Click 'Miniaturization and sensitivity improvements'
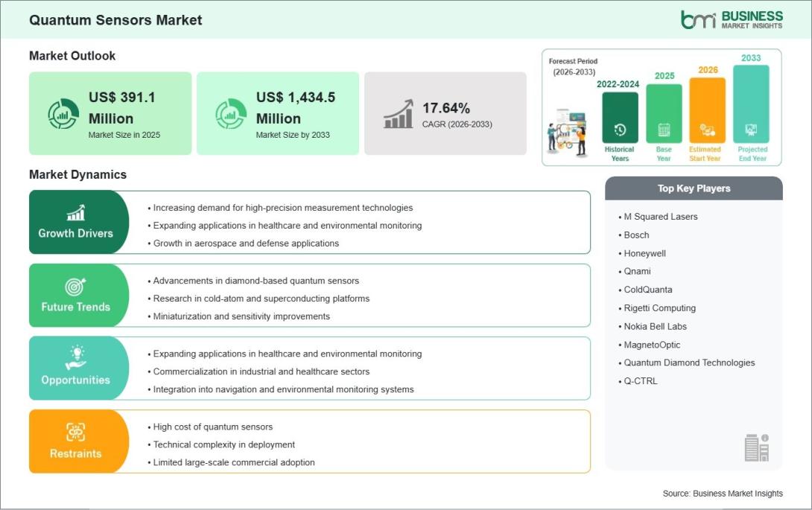 click(241, 316)
